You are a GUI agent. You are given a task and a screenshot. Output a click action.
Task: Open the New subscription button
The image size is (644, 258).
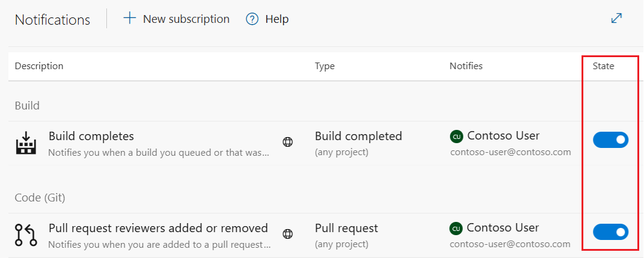click(x=176, y=19)
